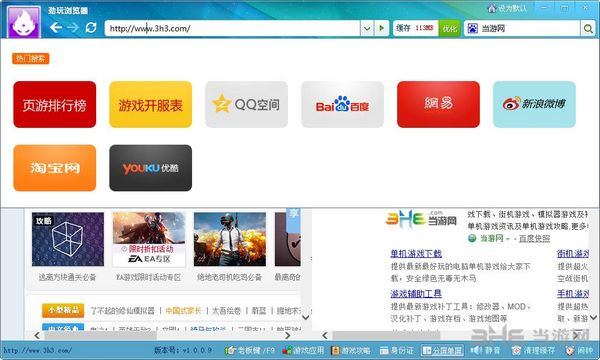Open 身份证 tool in status bar
The height and width of the screenshot is (360, 600).
coord(397,350)
